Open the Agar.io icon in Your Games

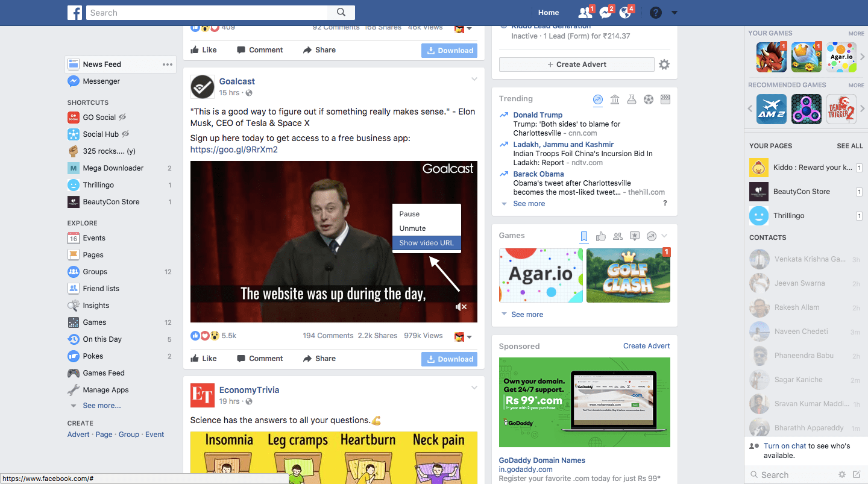point(841,57)
